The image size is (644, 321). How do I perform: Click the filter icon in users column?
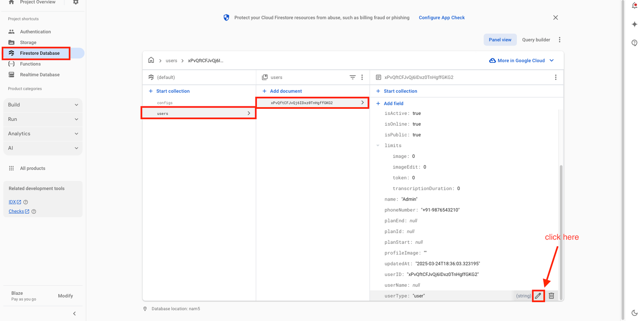pyautogui.click(x=353, y=77)
